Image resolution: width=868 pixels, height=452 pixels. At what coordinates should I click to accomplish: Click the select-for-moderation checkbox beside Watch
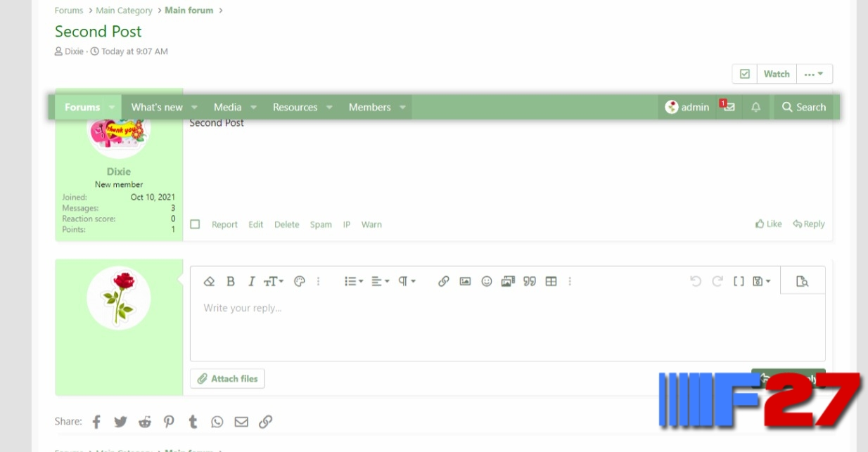point(745,74)
